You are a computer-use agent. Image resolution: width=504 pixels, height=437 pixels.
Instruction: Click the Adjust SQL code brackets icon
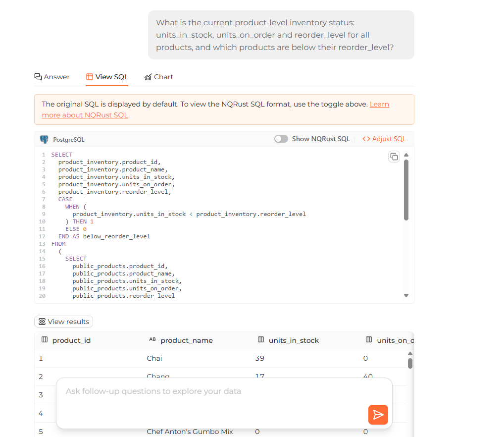point(366,139)
